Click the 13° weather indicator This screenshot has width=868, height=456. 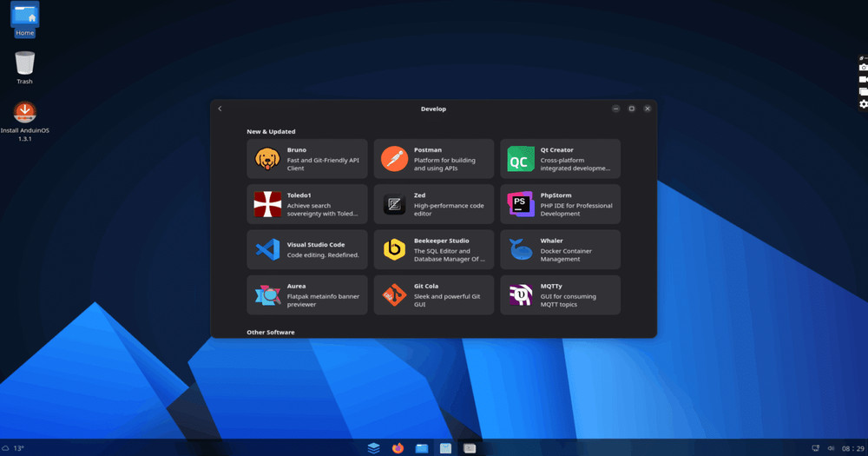13,448
